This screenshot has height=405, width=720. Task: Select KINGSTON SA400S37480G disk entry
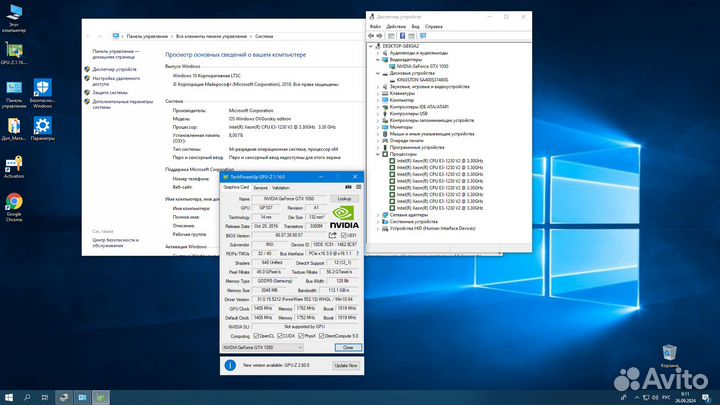(x=422, y=80)
